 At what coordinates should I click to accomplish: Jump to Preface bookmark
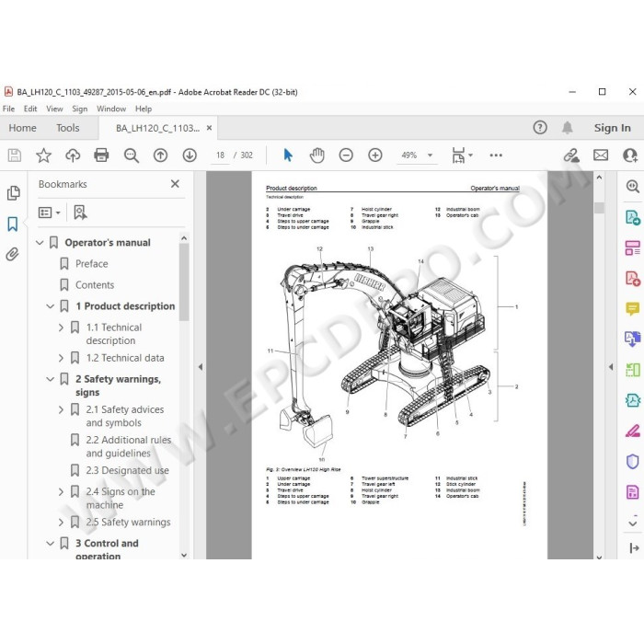[92, 264]
